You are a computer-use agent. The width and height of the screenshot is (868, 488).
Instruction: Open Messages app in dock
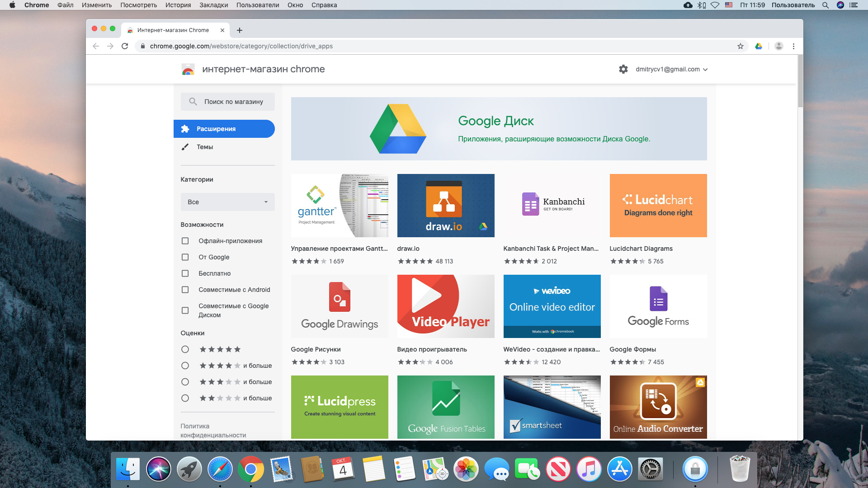(x=497, y=469)
